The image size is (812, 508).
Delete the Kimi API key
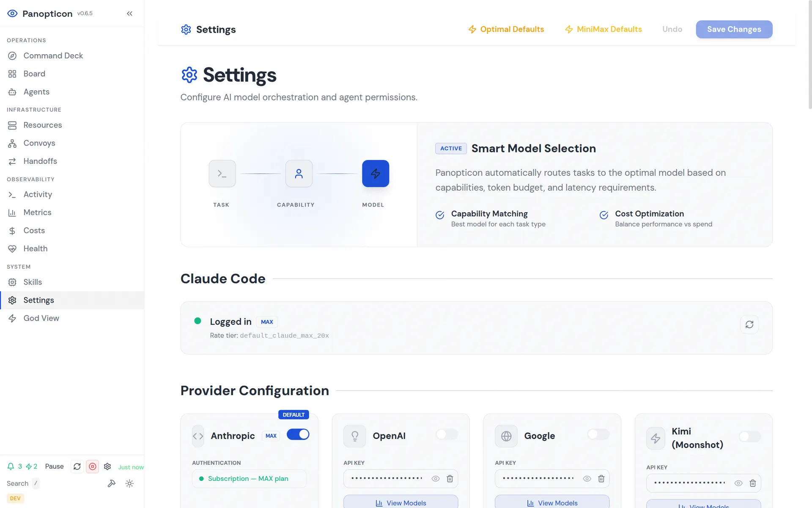(753, 483)
